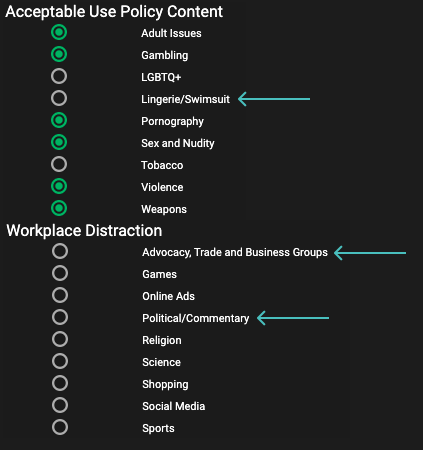Select the Lingerie/Swimsuit radio button
Screen dimensions: 423x450
point(59,98)
